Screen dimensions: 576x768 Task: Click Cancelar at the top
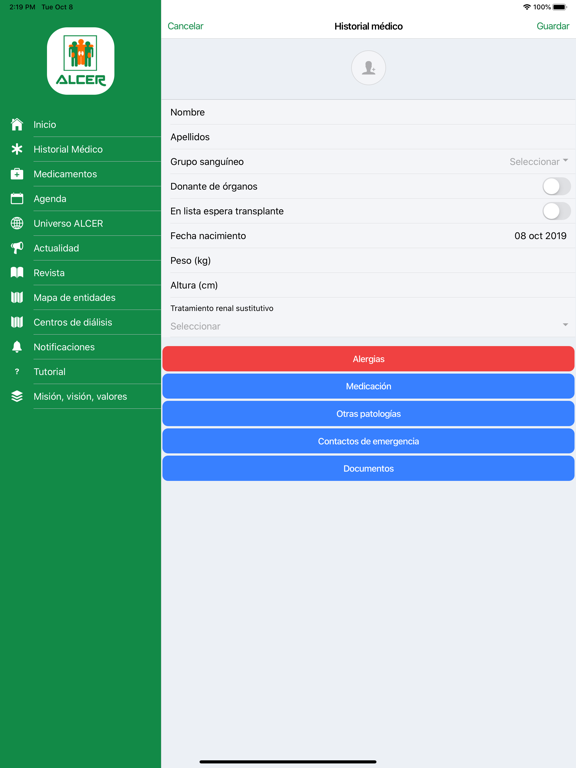(185, 26)
